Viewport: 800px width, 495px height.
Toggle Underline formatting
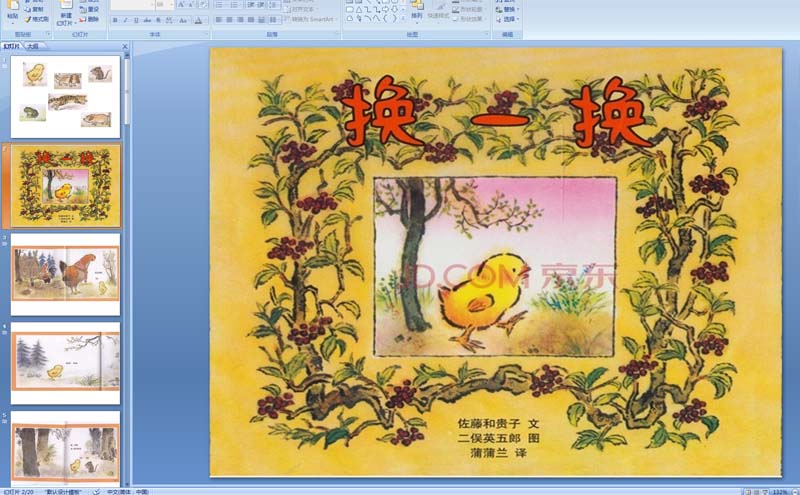coord(136,20)
